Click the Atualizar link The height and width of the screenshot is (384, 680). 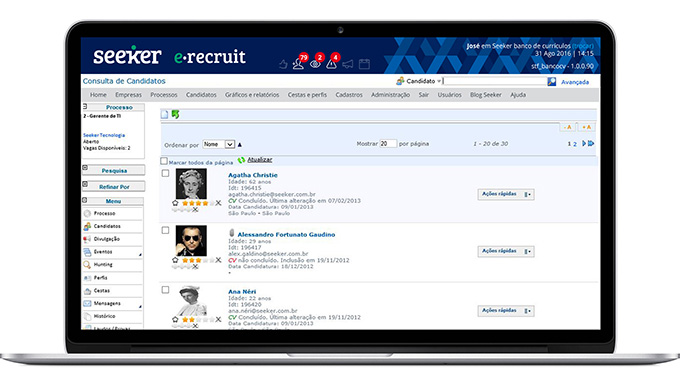click(x=259, y=160)
